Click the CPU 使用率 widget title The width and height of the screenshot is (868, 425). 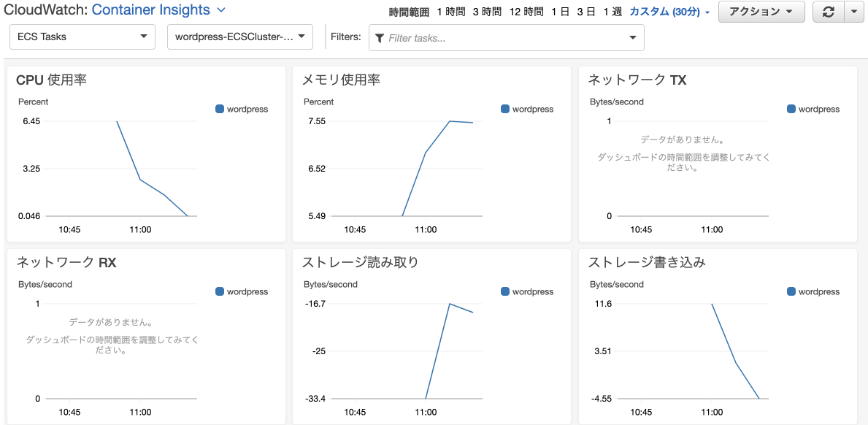pyautogui.click(x=52, y=80)
